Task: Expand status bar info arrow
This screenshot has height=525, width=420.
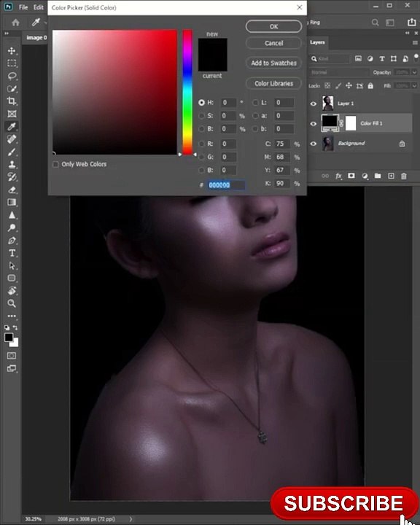Action: [x=131, y=519]
